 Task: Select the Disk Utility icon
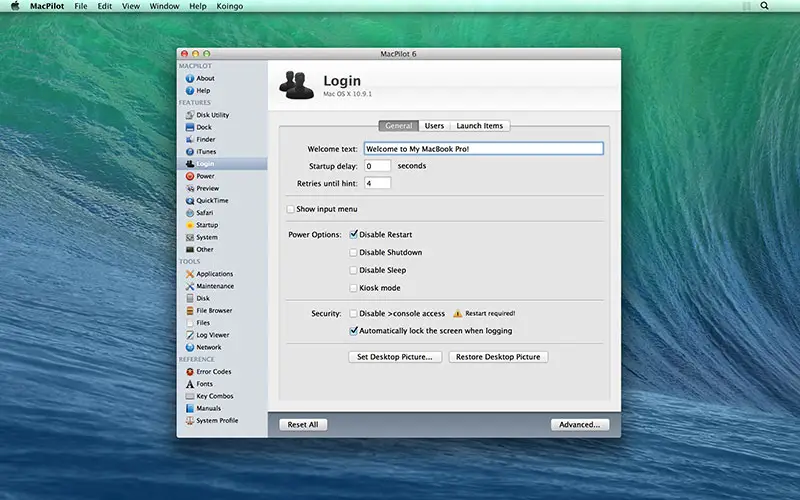190,115
